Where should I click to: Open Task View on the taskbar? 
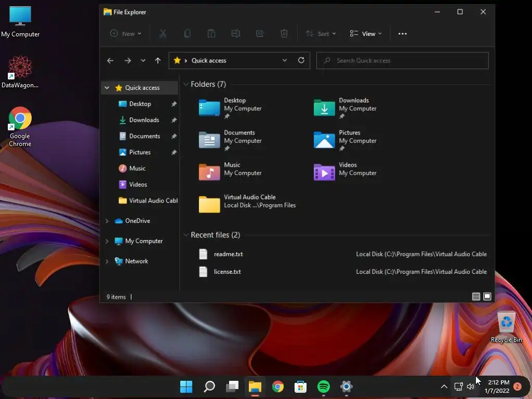tap(232, 387)
